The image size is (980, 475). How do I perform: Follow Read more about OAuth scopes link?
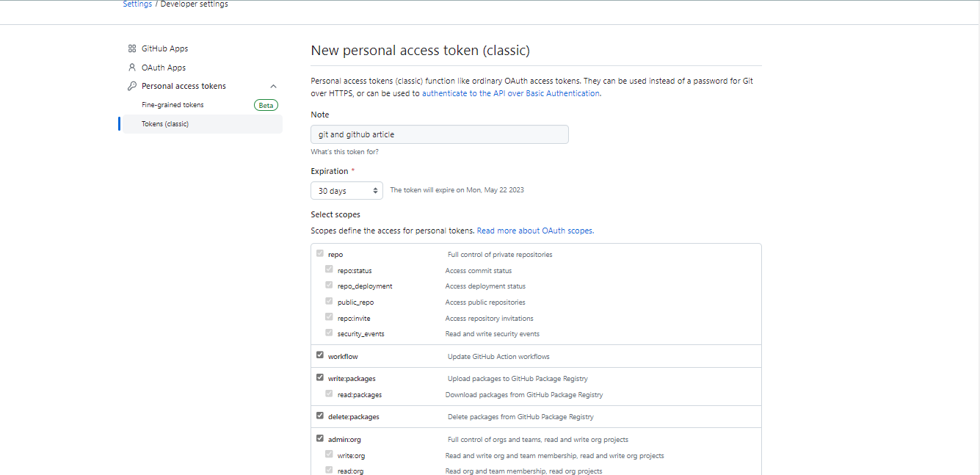click(x=534, y=231)
